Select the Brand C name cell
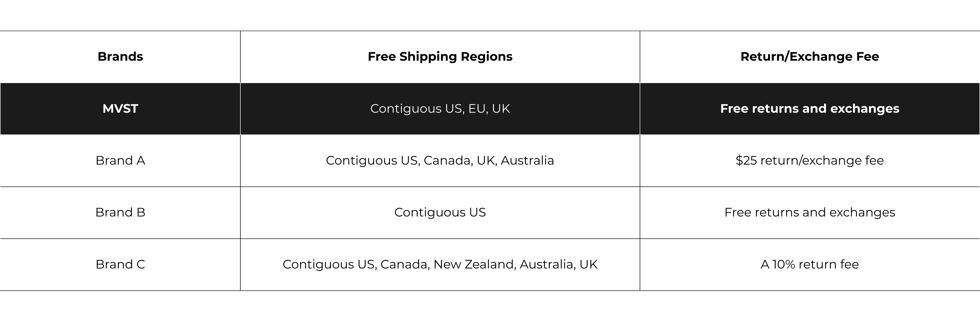The image size is (980, 322). [x=120, y=264]
